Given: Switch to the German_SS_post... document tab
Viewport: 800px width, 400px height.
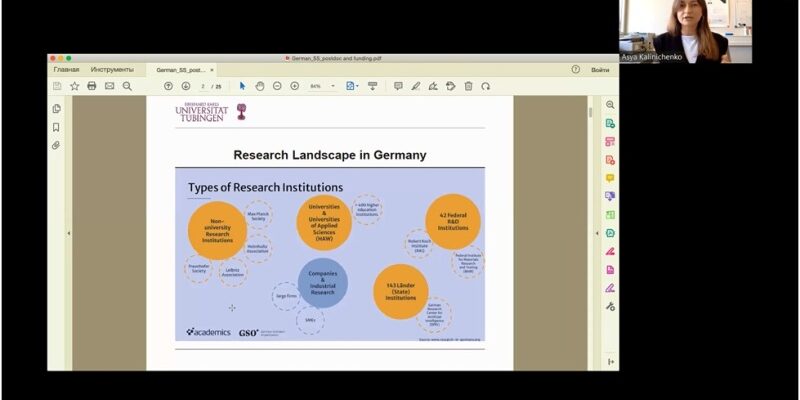Looking at the screenshot, I should coord(181,70).
